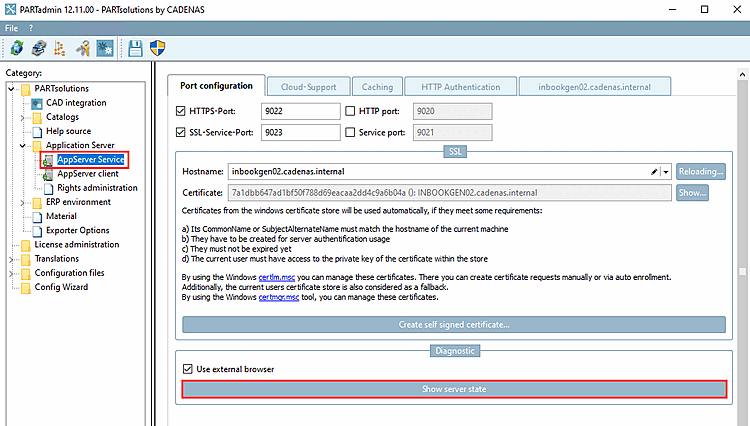750x426 pixels.
Task: Click Create self signed certificate button
Action: click(454, 325)
